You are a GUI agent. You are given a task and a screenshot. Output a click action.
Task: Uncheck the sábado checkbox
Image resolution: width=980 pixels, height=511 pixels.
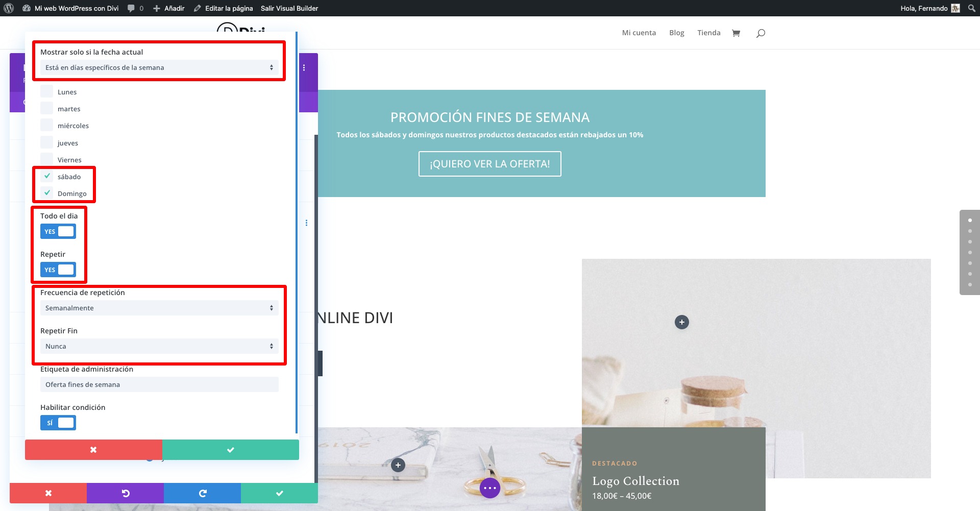(x=47, y=177)
